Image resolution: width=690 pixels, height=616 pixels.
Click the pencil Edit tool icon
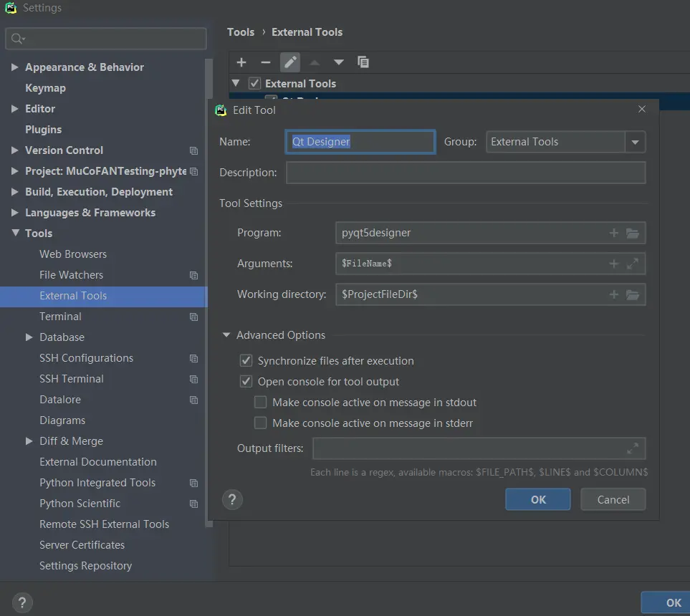coord(290,62)
